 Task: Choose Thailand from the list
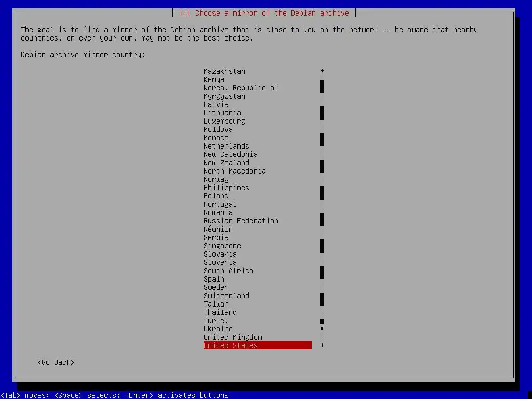pos(220,312)
